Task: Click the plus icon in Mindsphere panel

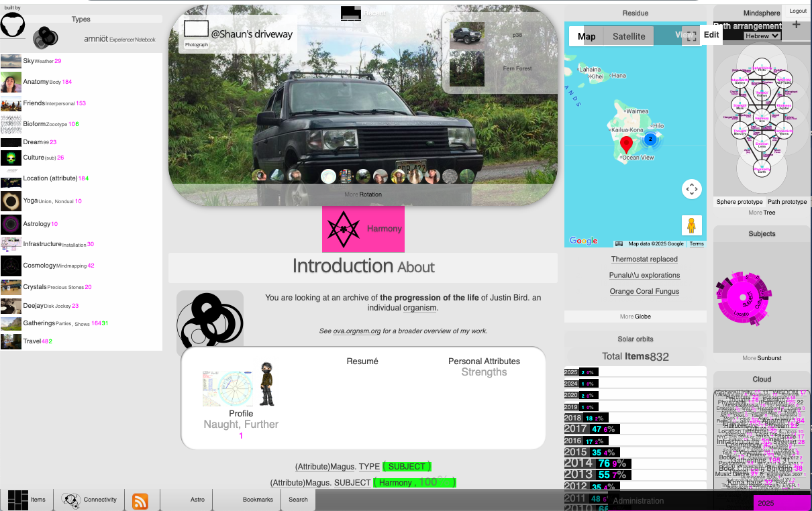Action: [x=797, y=25]
